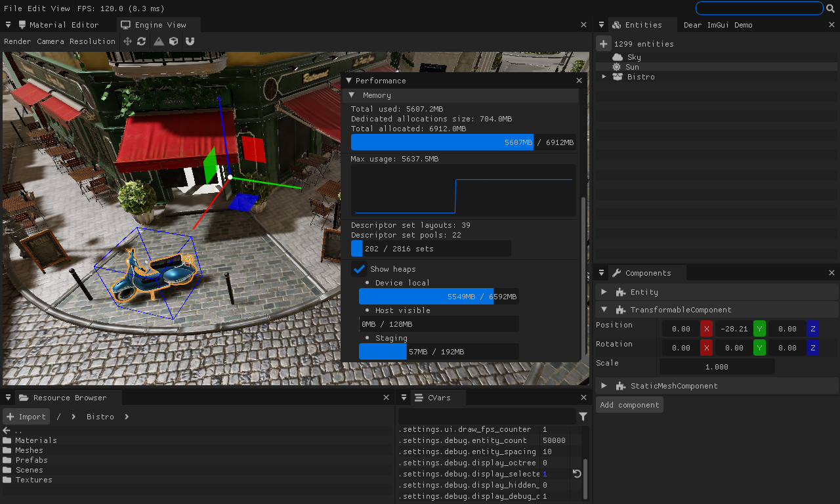
Task: Click the Add component button
Action: pyautogui.click(x=629, y=405)
